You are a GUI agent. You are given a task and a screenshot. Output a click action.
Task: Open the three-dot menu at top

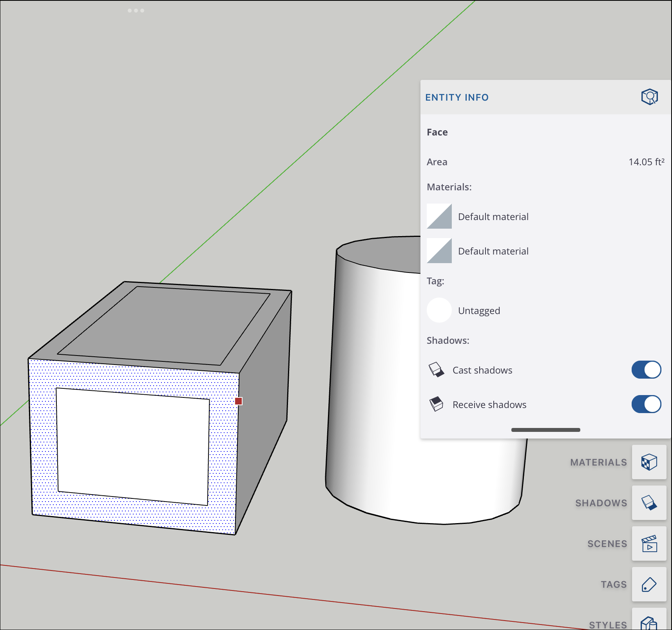pyautogui.click(x=136, y=11)
